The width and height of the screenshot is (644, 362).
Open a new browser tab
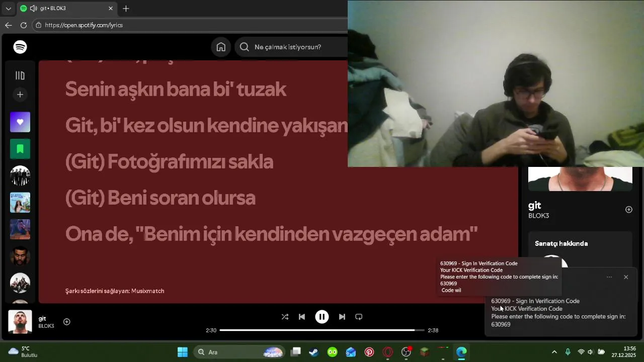pos(126,9)
